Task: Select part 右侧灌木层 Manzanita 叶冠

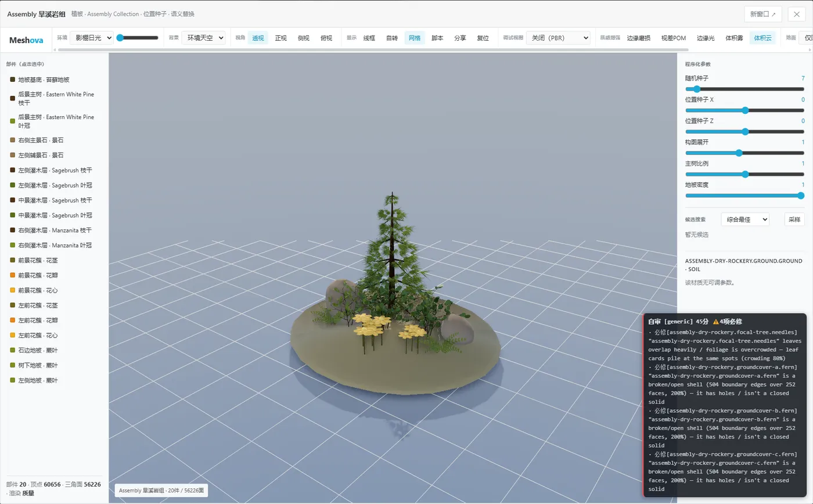Action: (x=54, y=245)
